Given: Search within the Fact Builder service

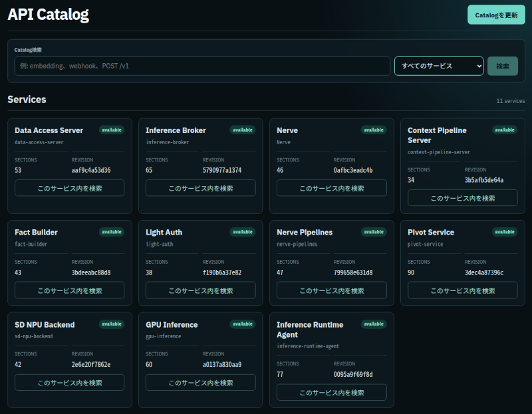Looking at the screenshot, I should click(69, 290).
